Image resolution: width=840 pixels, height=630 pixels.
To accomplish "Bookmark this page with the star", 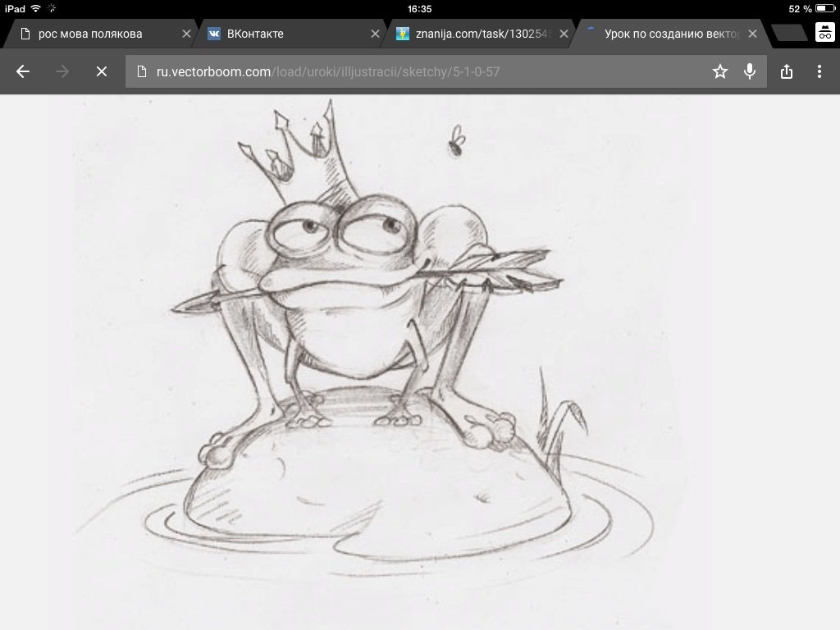I will click(720, 71).
